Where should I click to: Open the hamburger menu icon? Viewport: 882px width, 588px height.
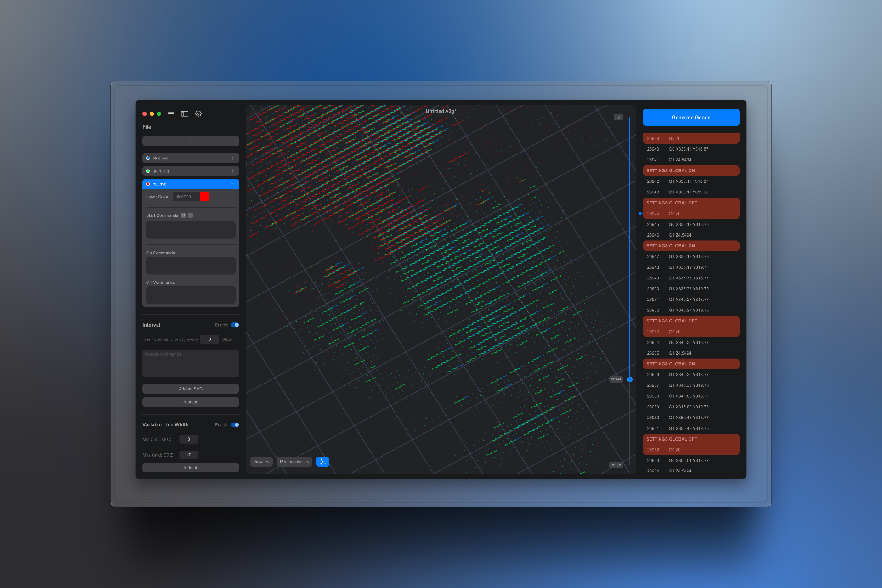pos(171,114)
